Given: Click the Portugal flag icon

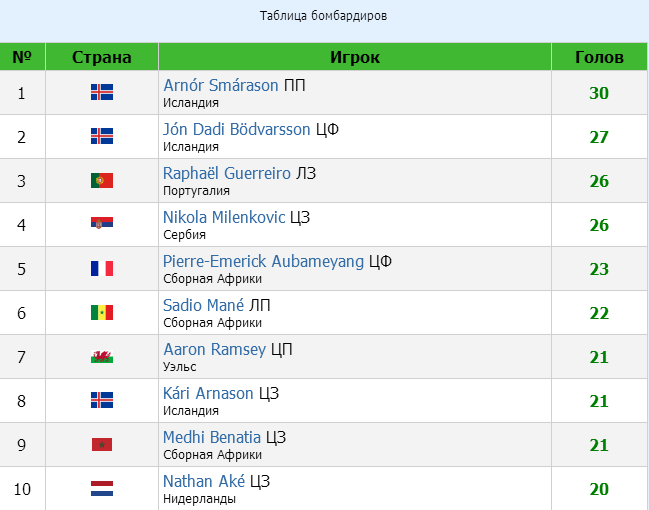Looking at the screenshot, I should click(102, 181).
